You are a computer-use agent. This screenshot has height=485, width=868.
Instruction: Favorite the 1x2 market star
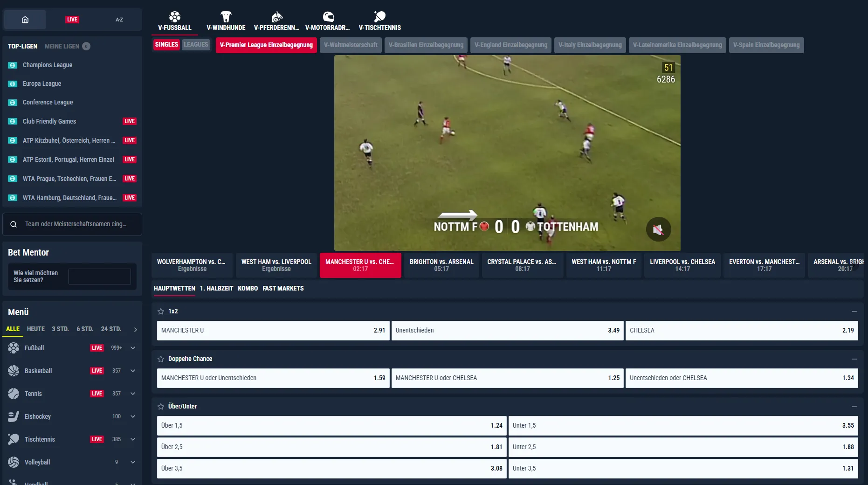click(161, 312)
